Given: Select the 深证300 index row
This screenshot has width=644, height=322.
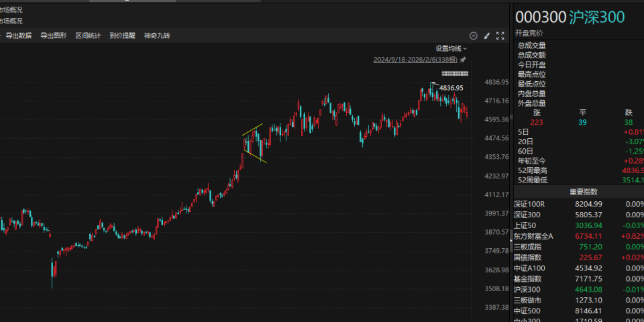Looking at the screenshot, I should pos(579,215).
